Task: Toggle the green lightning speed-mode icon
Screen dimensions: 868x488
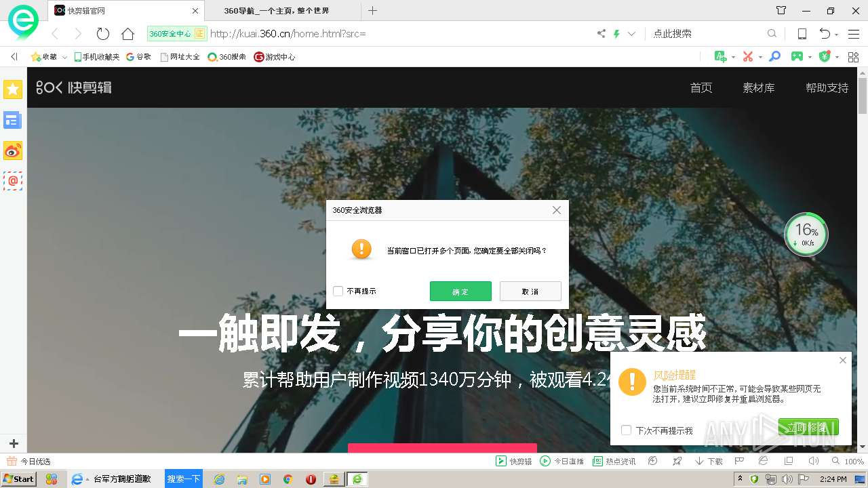Action: click(x=616, y=33)
